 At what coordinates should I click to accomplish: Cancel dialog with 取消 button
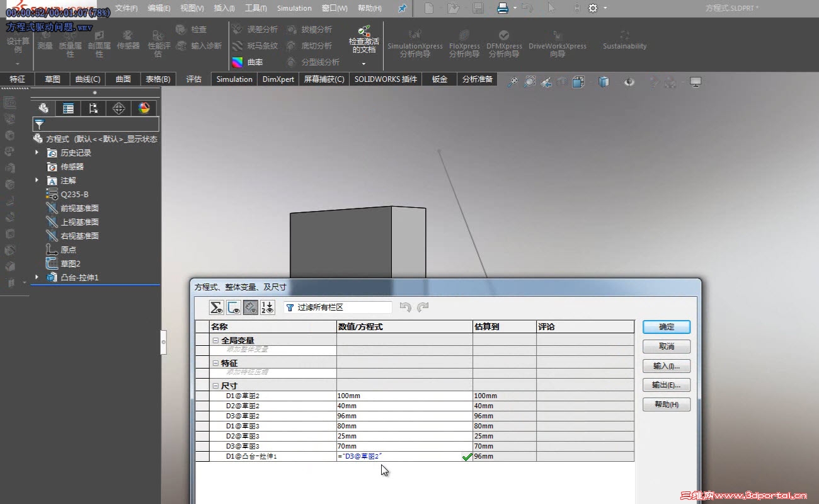coord(667,346)
